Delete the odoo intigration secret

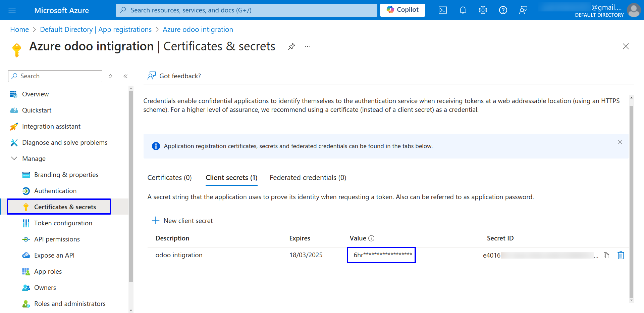621,255
